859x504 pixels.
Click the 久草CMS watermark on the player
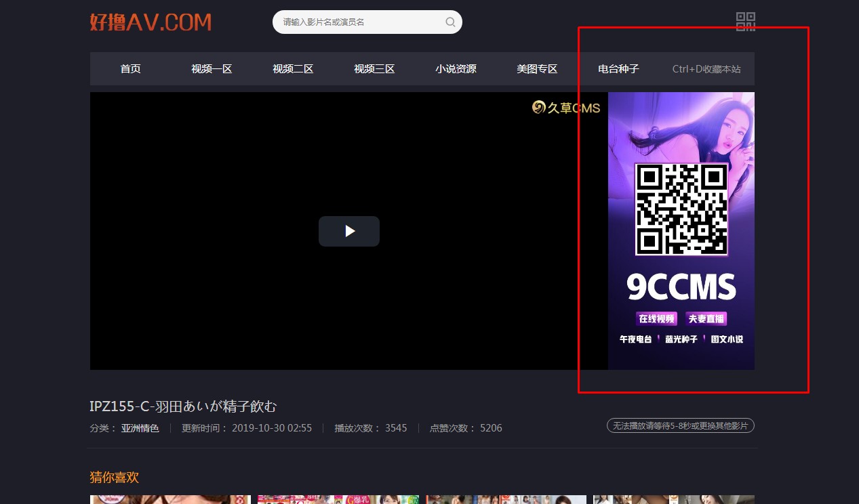(567, 107)
